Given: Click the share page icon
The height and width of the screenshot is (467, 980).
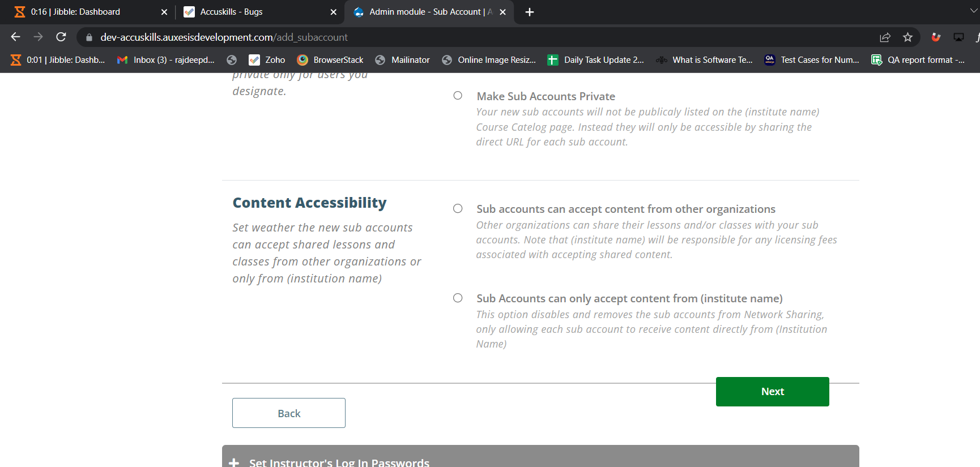Looking at the screenshot, I should 885,37.
